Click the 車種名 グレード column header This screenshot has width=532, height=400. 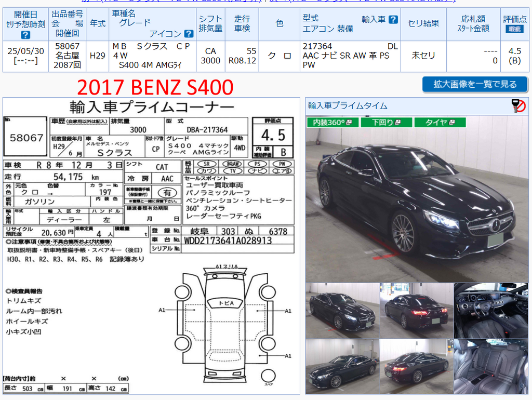[152, 23]
